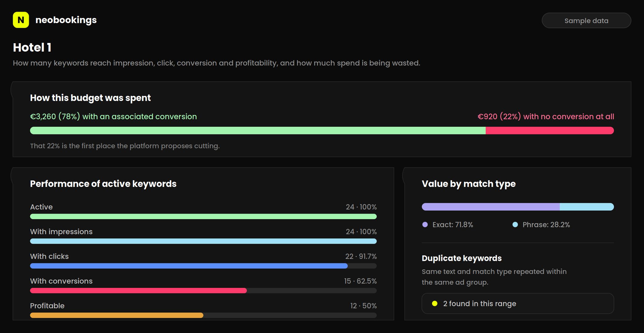Click the neobookings brand name text

(x=66, y=20)
